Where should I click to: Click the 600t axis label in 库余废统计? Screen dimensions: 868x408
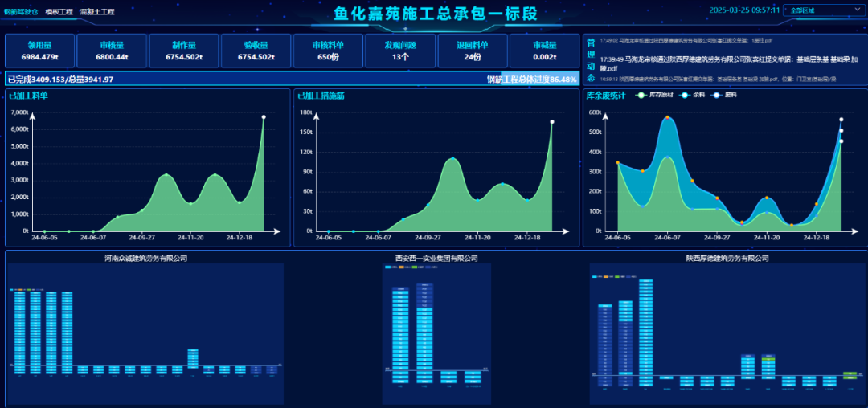coord(595,112)
